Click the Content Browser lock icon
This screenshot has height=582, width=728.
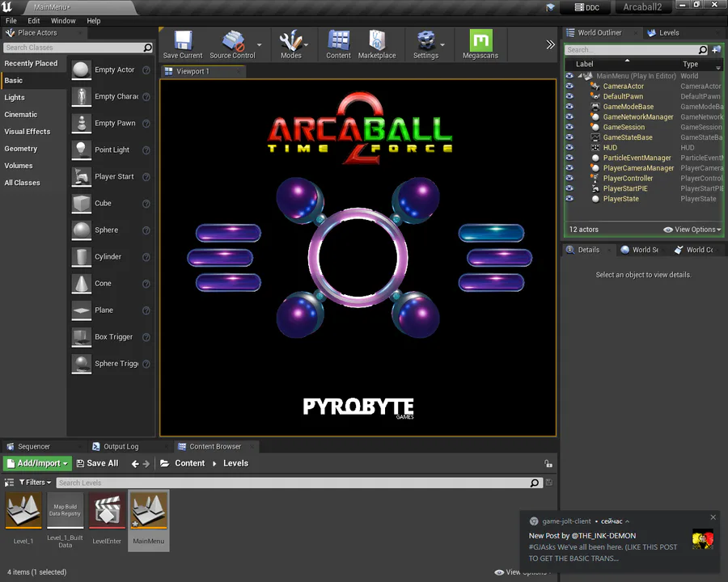coord(548,463)
